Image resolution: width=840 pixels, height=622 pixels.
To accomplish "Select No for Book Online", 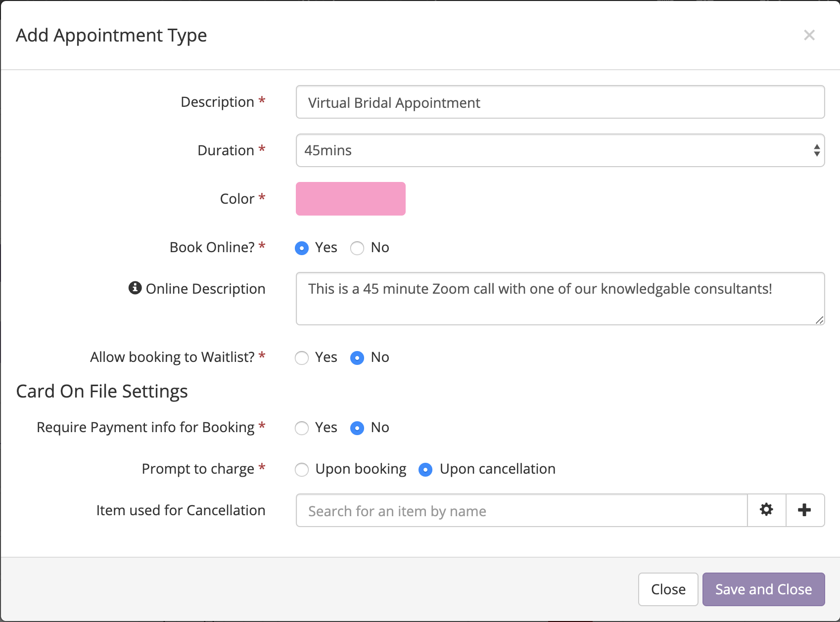I will tap(357, 248).
